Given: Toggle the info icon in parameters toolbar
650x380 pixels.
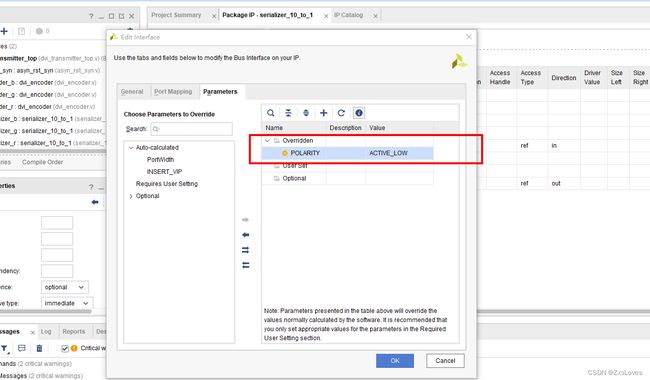Looking at the screenshot, I should [359, 113].
